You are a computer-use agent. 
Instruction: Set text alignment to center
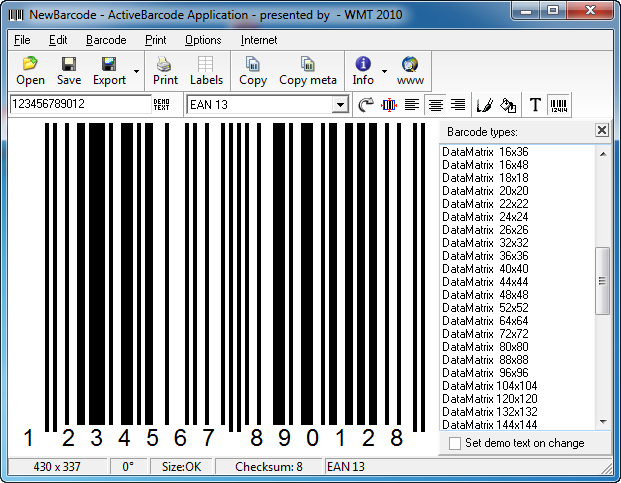coord(435,105)
